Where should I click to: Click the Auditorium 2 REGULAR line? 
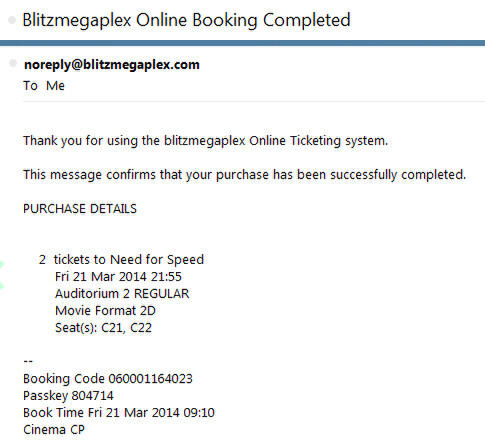pos(122,294)
